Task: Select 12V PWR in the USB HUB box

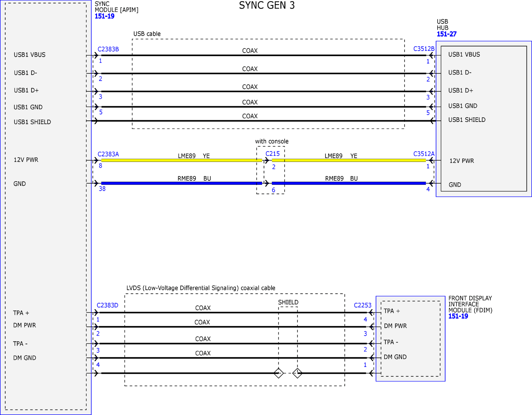Action: [x=462, y=161]
